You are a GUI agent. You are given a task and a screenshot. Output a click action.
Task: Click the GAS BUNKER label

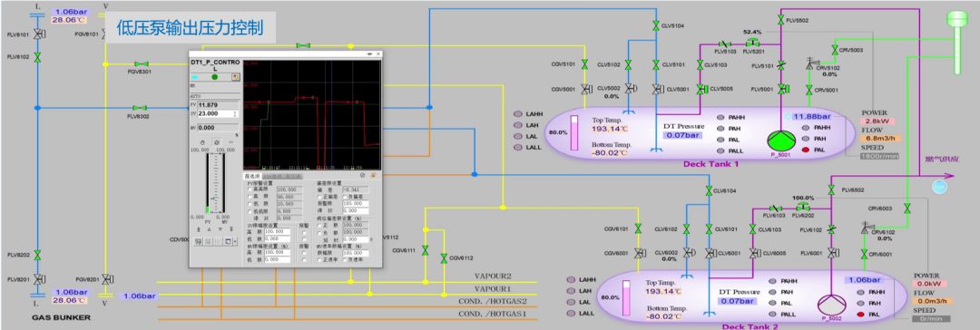pos(62,317)
